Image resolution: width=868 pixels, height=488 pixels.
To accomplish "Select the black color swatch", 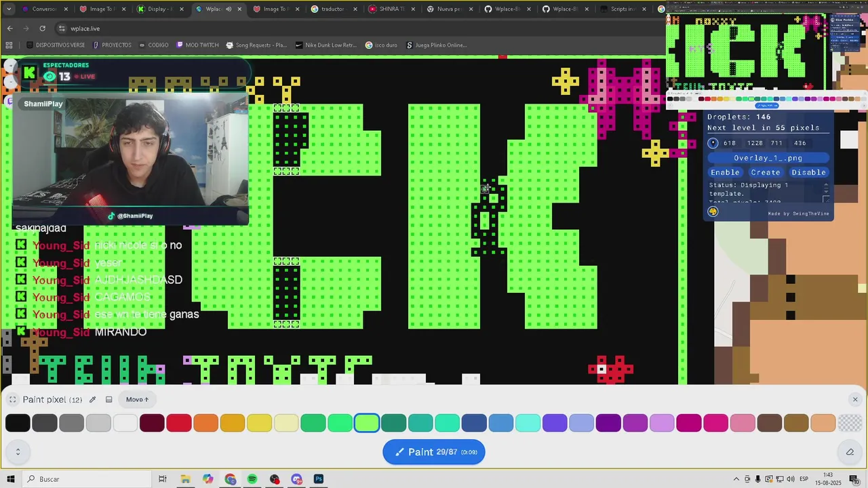I will click(x=18, y=423).
